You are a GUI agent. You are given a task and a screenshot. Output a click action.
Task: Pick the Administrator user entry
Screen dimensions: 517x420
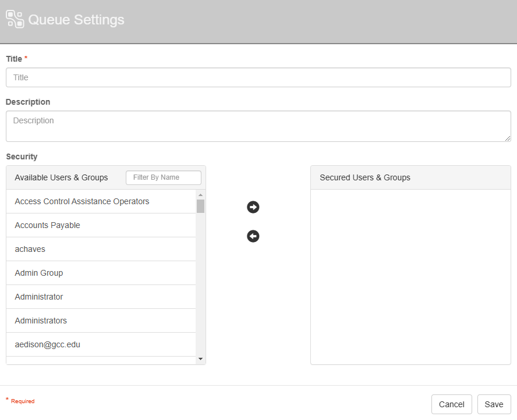click(39, 297)
